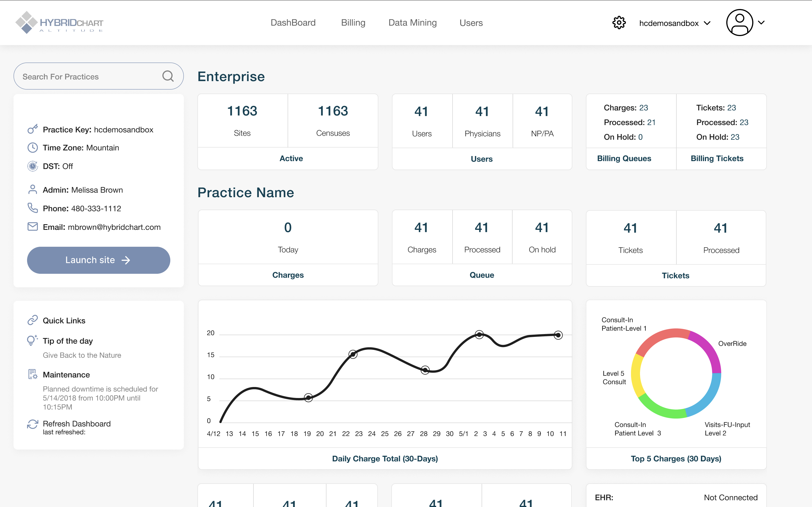Open the Billing menu item
Viewport: 812px width, 507px height.
[353, 23]
